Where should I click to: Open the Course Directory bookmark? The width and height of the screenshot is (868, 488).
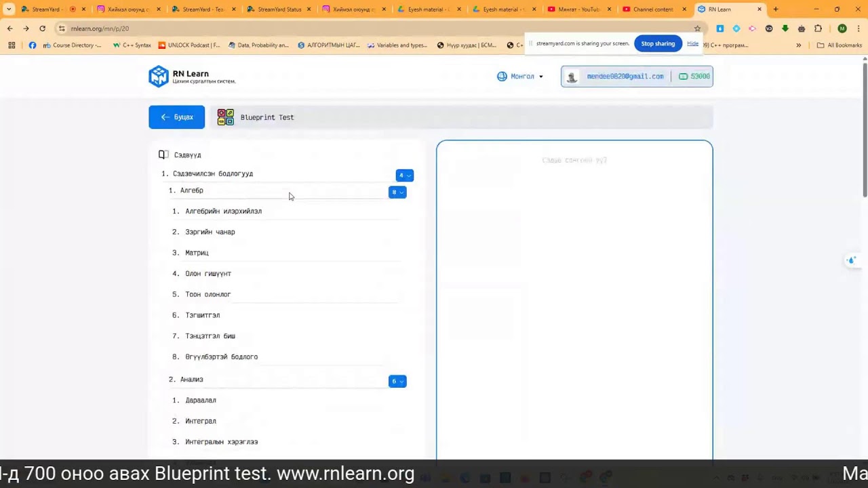click(x=72, y=45)
